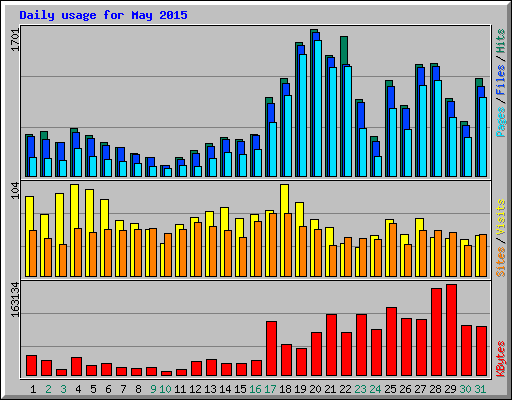Select the day label "12" on the axis
Viewport: 512px width, 400px height.
point(195,389)
